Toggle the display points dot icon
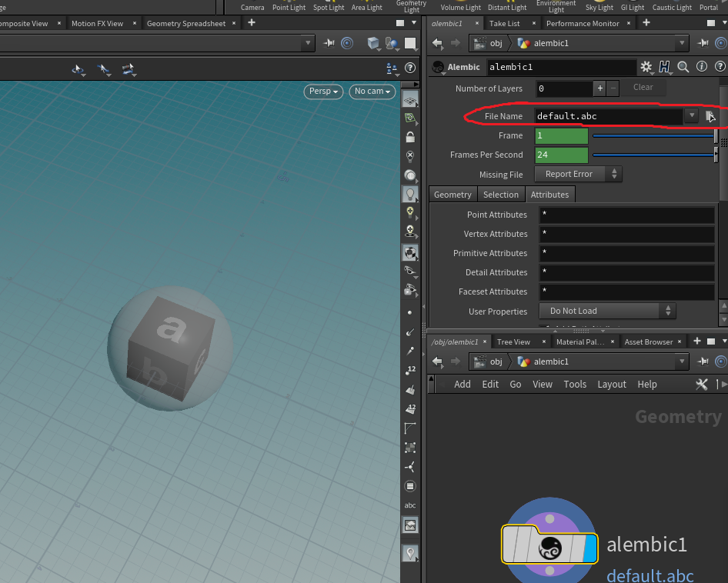 409,312
